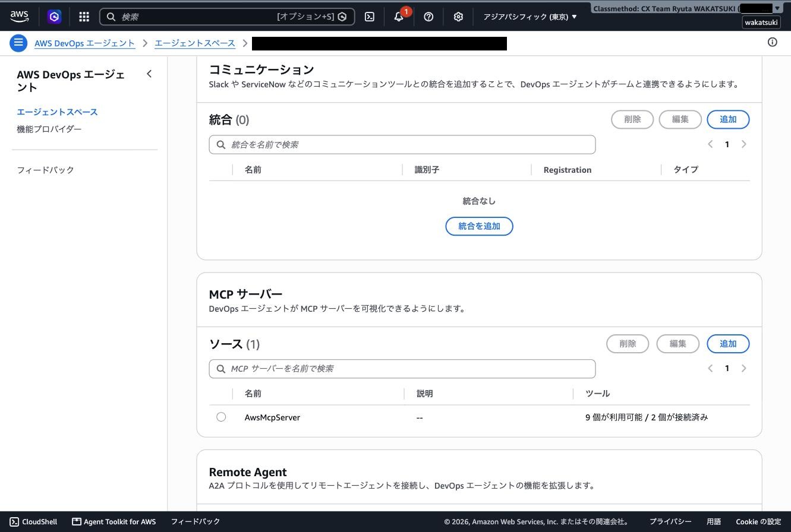Click the AwsMcpServer name cell

point(272,417)
